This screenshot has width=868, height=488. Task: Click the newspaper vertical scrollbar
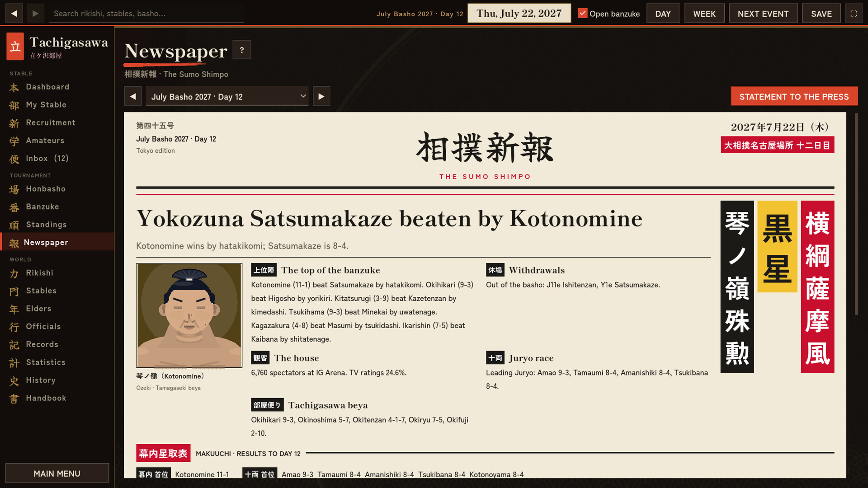(x=856, y=214)
